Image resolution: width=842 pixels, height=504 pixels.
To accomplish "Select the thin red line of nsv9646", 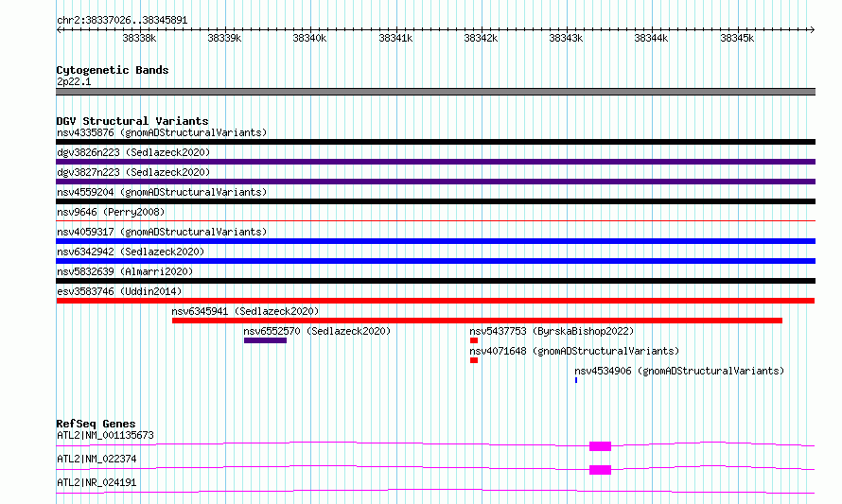I will (435, 220).
